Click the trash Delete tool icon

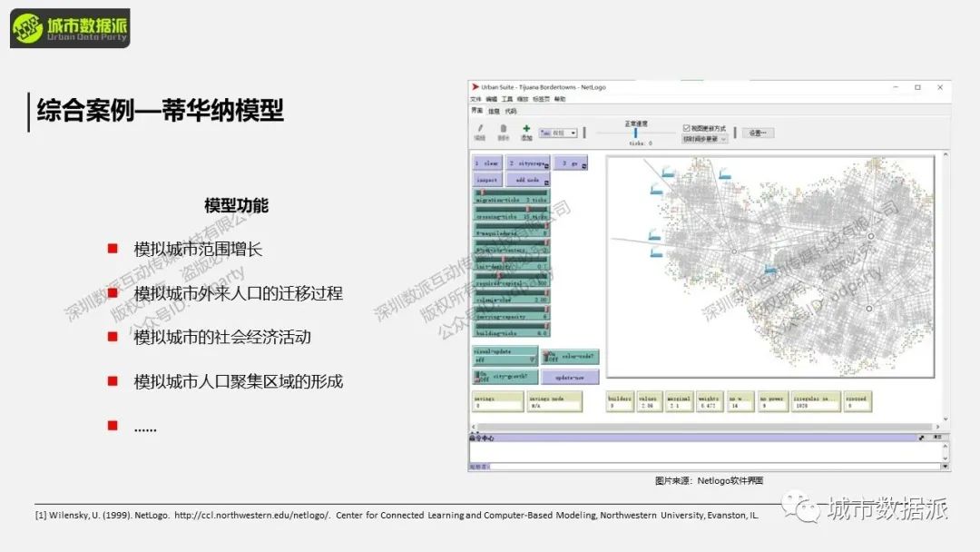(x=503, y=128)
